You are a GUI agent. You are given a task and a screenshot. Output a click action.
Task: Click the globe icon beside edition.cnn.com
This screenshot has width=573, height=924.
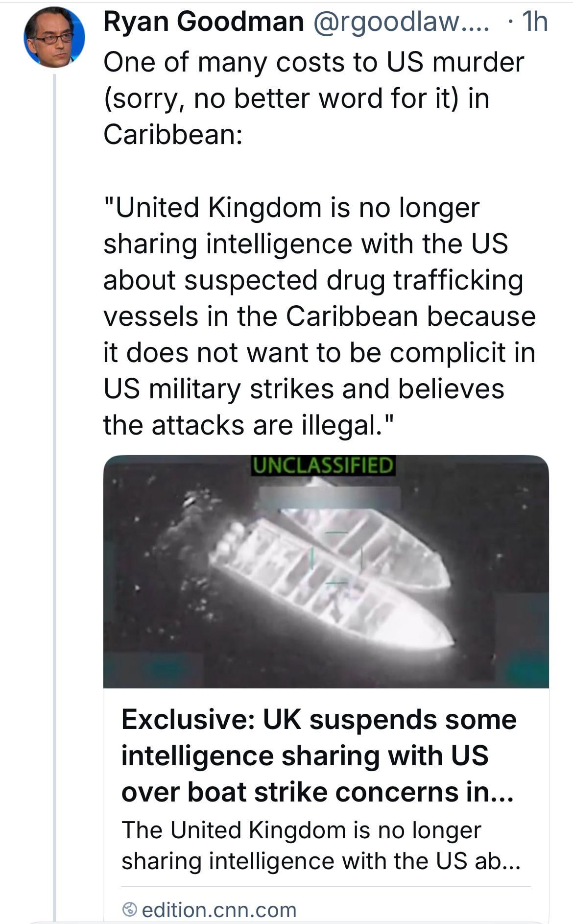click(x=129, y=909)
